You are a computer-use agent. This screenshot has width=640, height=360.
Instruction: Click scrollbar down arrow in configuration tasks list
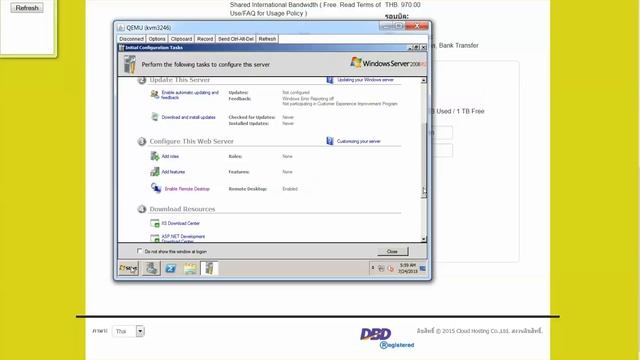point(423,239)
